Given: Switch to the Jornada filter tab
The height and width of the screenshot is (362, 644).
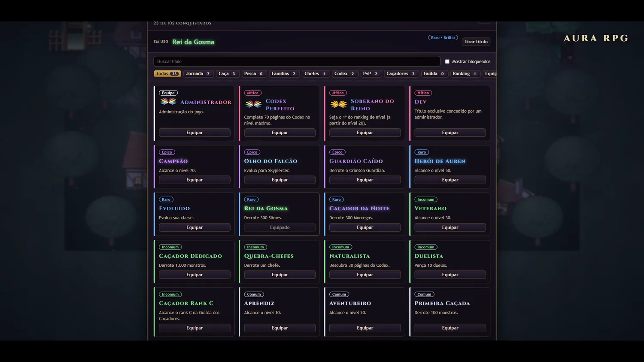Looking at the screenshot, I should (198, 74).
